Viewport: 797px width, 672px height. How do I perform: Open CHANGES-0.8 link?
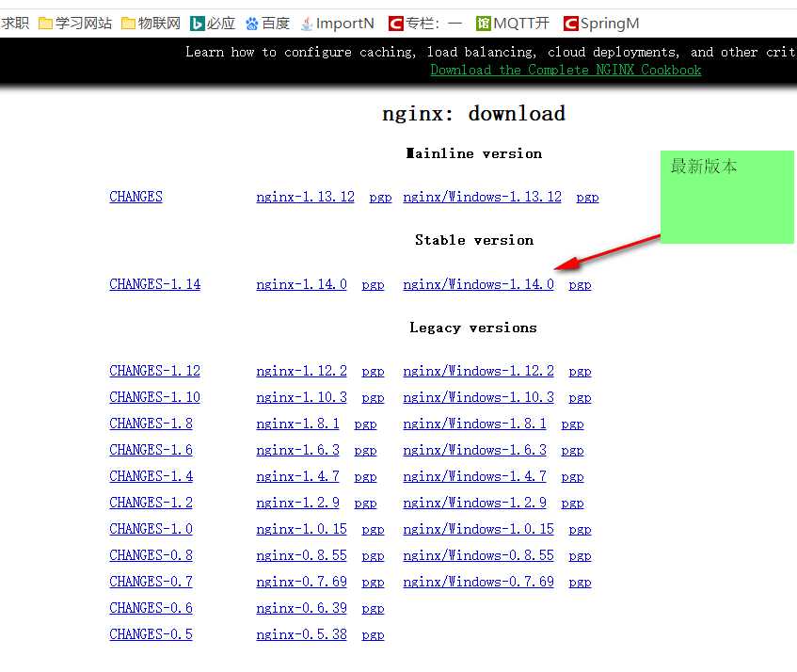click(151, 555)
